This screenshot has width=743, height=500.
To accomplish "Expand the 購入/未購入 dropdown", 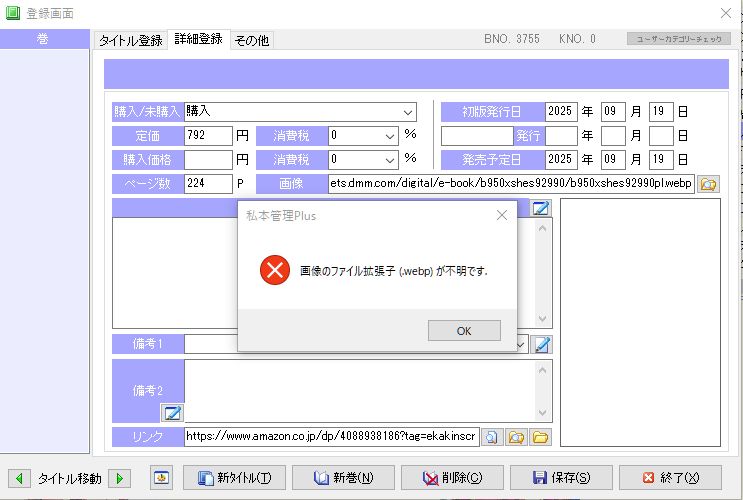I will click(407, 112).
